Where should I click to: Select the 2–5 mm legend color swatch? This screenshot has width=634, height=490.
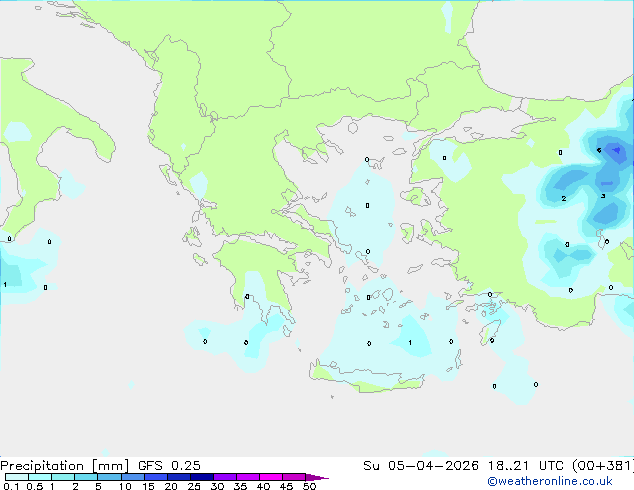pyautogui.click(x=86, y=477)
